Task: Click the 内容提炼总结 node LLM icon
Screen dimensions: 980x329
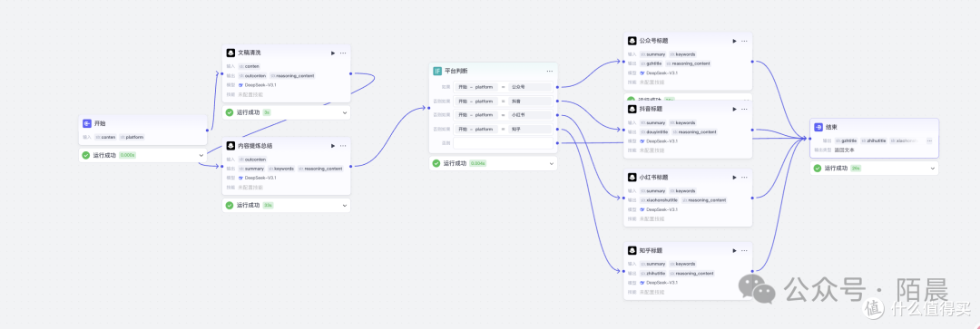Action: [230, 145]
